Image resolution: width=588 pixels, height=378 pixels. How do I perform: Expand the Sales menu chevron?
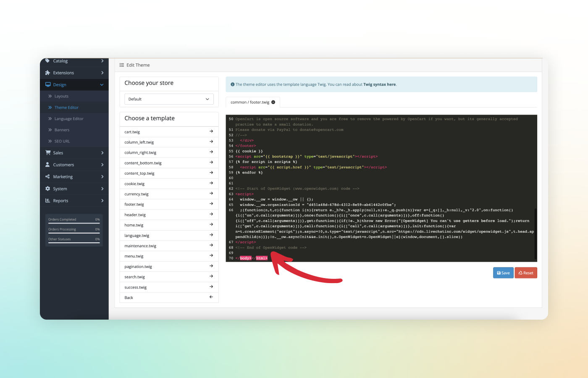[x=102, y=153]
